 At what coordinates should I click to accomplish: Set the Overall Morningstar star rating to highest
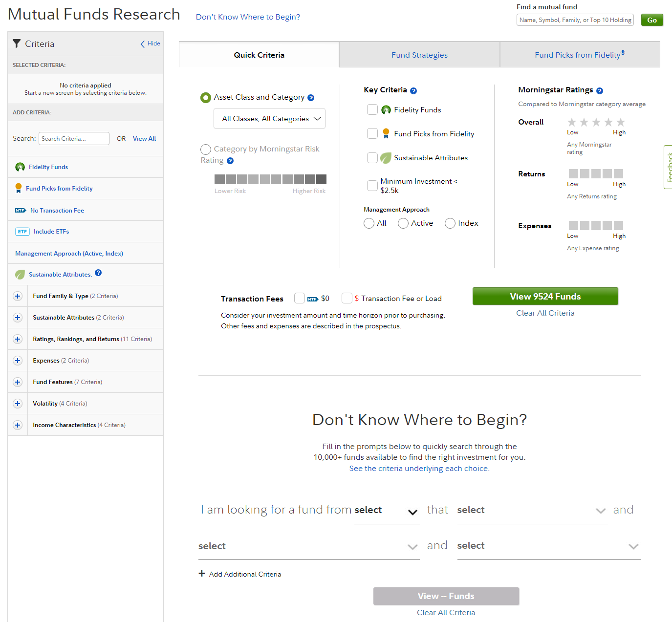[x=620, y=122]
